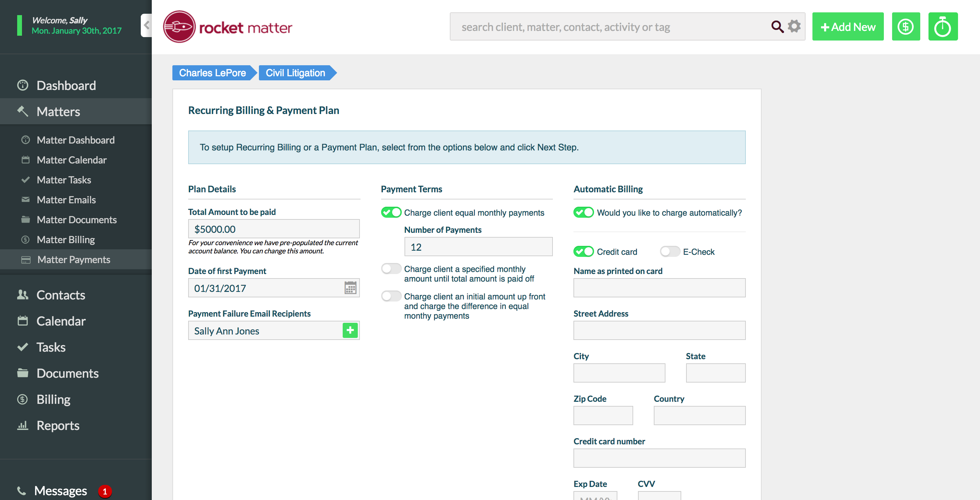Enable E-Check payment toggle
The image size is (980, 500).
[x=670, y=251]
